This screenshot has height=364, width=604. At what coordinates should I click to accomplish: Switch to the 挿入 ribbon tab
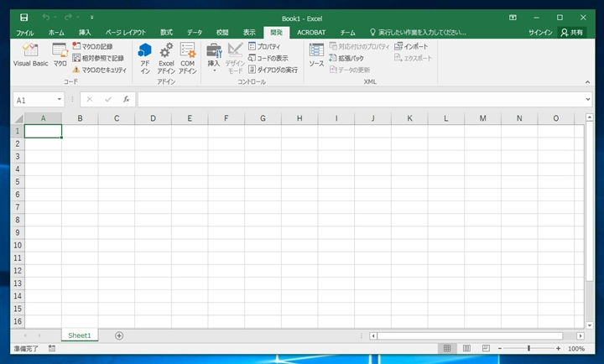tap(85, 33)
